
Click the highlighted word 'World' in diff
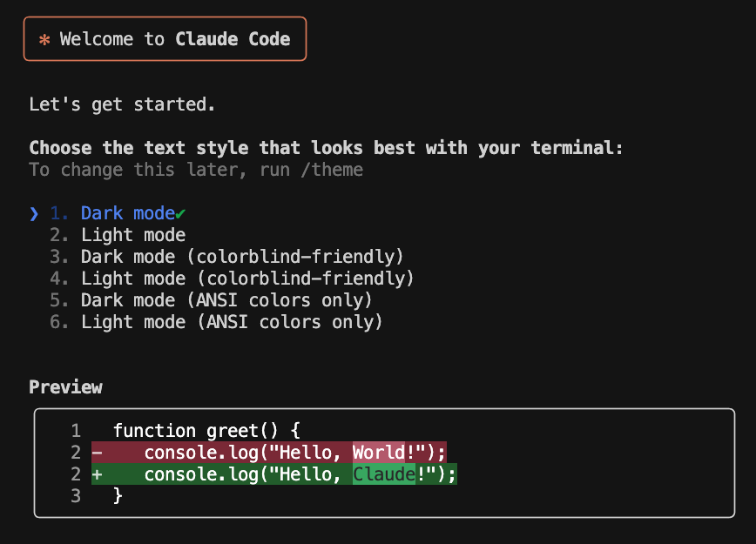tap(379, 452)
